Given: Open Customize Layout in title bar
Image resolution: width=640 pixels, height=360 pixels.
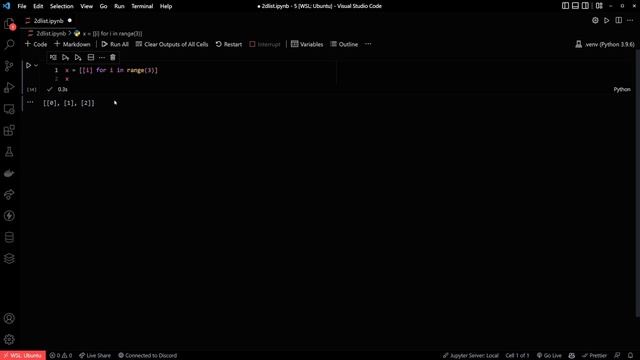Looking at the screenshot, I should pyautogui.click(x=599, y=6).
